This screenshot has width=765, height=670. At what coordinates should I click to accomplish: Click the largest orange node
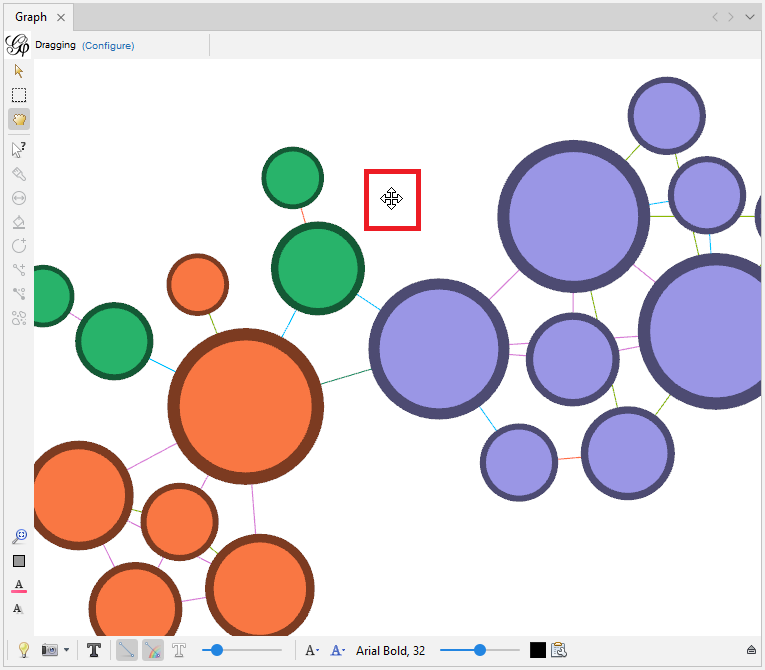245,406
